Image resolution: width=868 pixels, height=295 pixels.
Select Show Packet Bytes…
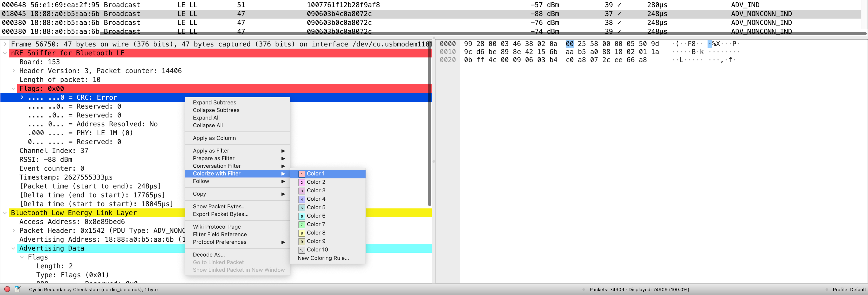pos(219,206)
